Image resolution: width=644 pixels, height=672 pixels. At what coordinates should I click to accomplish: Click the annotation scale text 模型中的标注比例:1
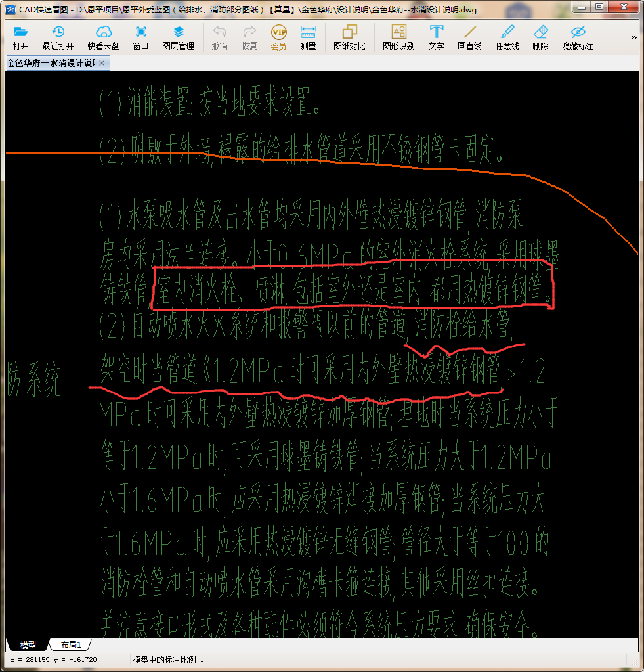pos(168,660)
